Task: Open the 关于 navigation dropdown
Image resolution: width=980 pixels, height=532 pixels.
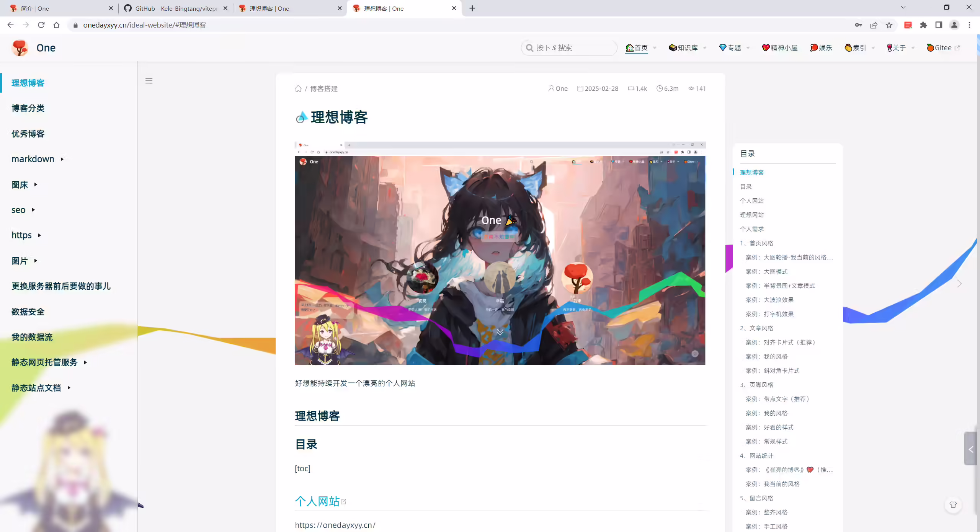Action: 900,48
